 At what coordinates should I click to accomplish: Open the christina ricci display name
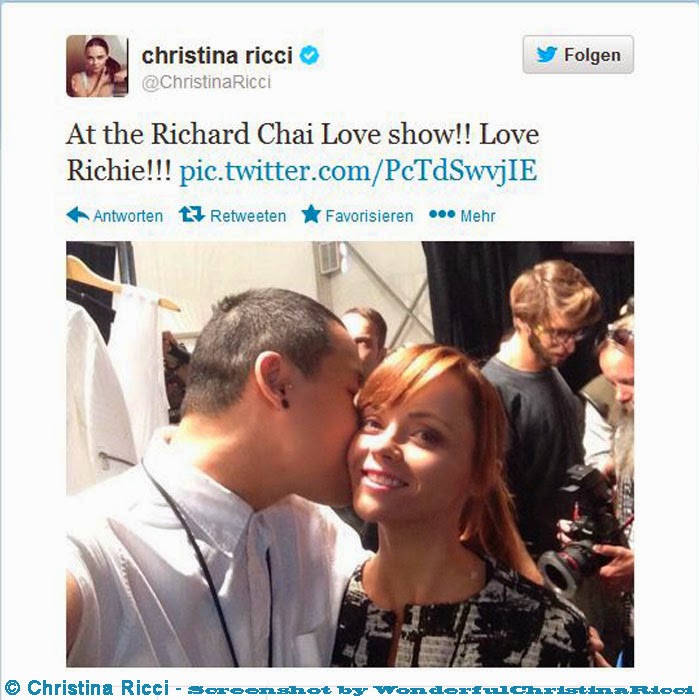[x=217, y=56]
